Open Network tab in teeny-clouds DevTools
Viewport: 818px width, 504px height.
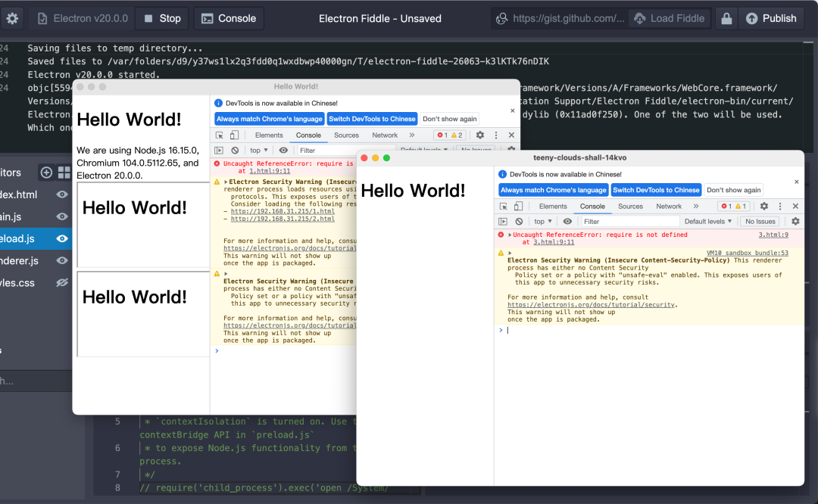tap(669, 207)
